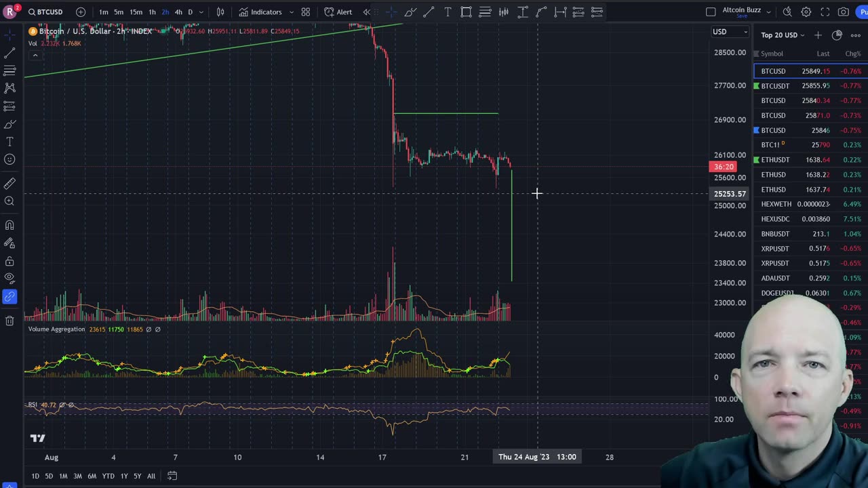Select the ADAUSDT watchlist row
This screenshot has height=488, width=868.
click(810, 278)
